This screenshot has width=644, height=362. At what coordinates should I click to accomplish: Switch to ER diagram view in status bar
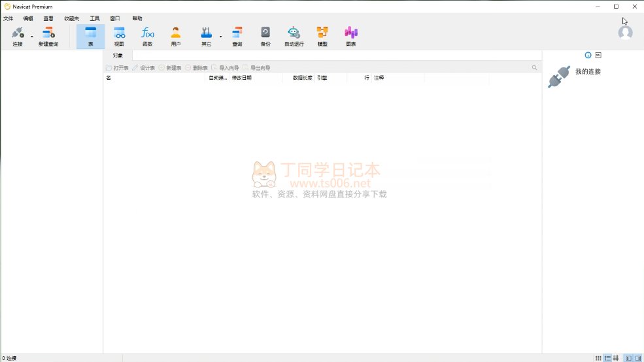(616, 358)
